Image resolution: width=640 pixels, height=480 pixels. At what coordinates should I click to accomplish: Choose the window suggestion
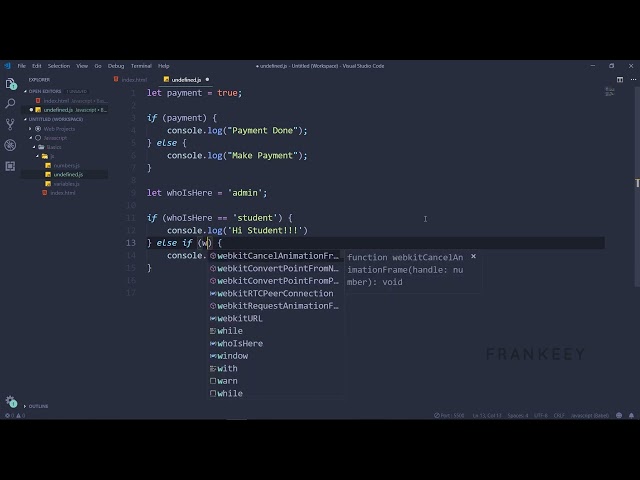click(x=275, y=356)
